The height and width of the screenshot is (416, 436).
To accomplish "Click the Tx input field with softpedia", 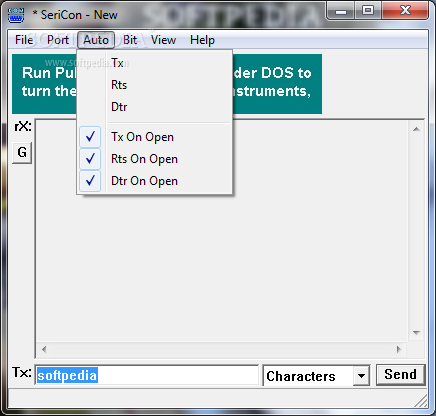I will tap(147, 375).
